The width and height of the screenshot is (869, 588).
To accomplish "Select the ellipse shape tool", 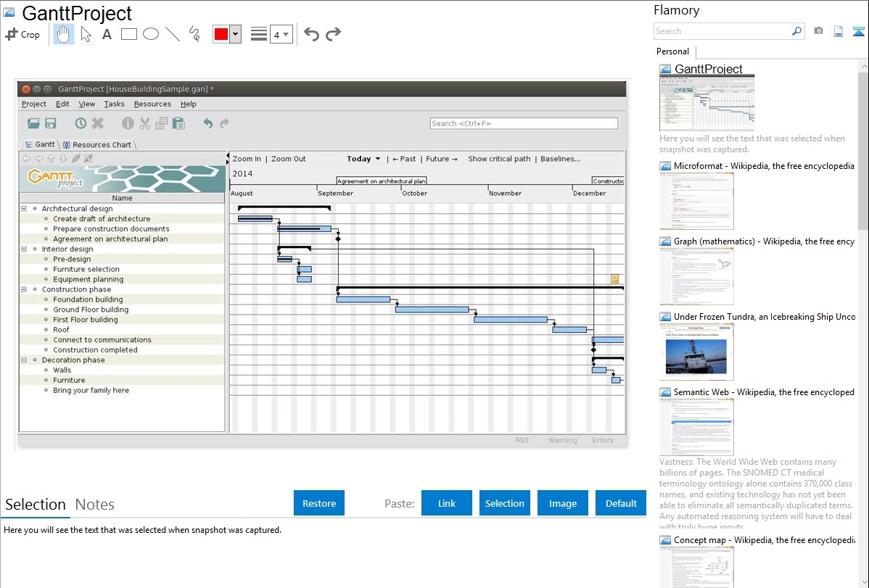I will (x=151, y=34).
